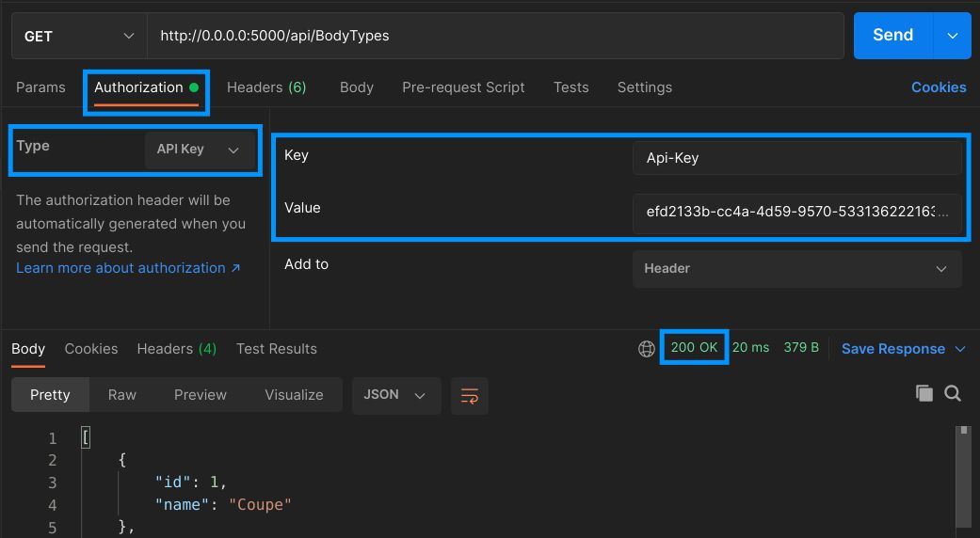Open the Headers (6) request tab
This screenshot has width=980, height=538.
266,87
